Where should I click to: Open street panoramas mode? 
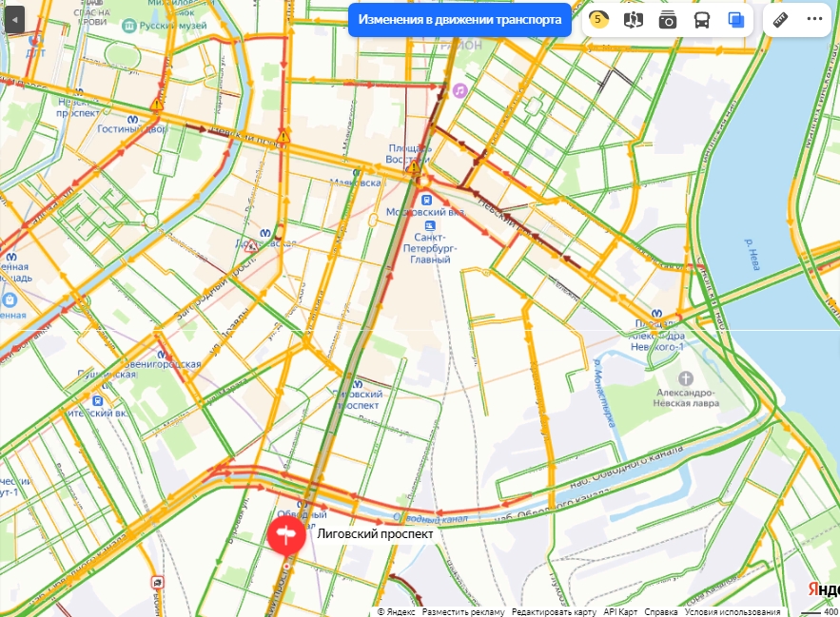tap(634, 20)
